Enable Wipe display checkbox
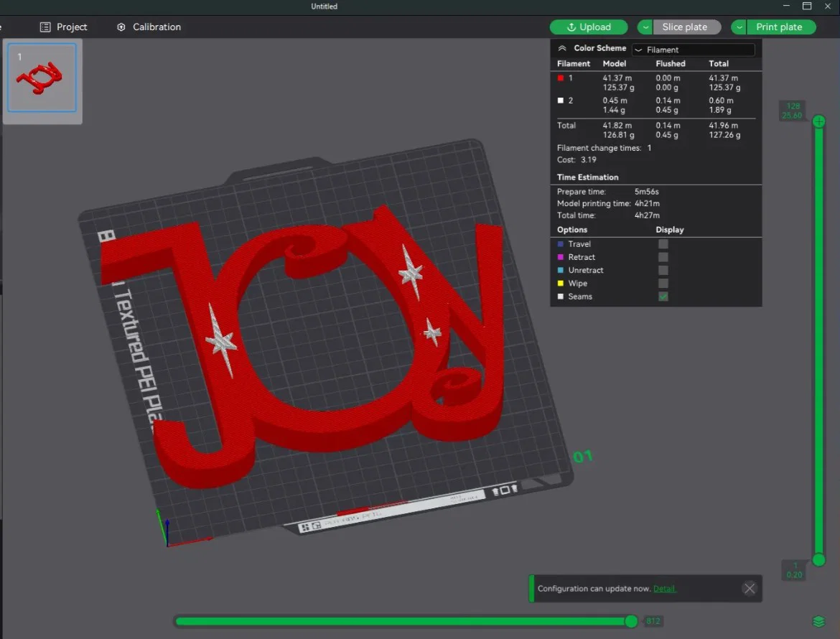The width and height of the screenshot is (840, 639). click(663, 284)
